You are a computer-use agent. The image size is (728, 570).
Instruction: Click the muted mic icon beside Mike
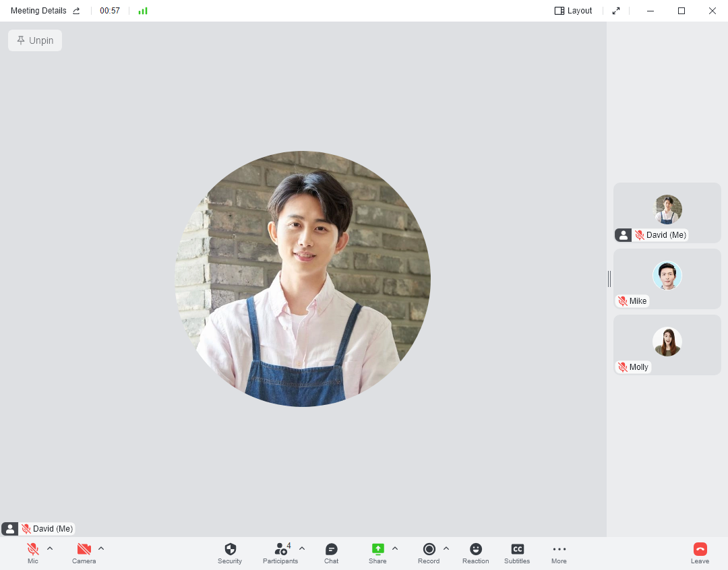coord(623,301)
